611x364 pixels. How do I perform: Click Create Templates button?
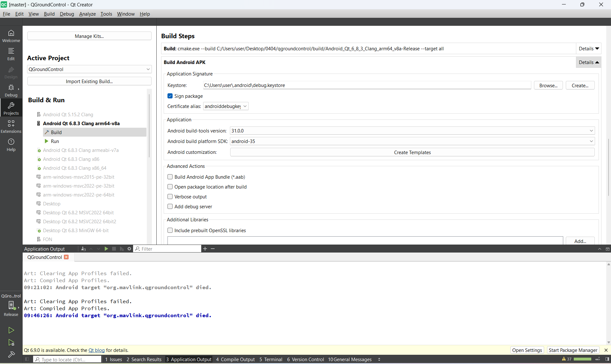(x=412, y=152)
